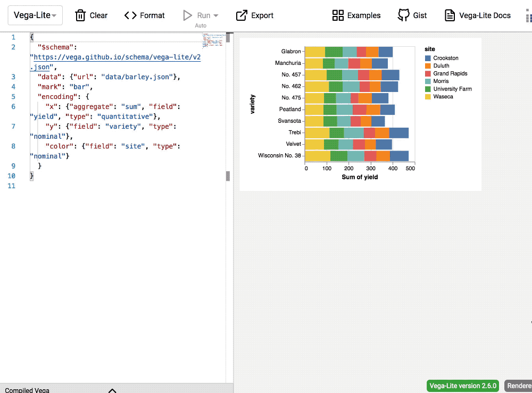Click the Format code brackets icon
The height and width of the screenshot is (393, 532).
point(130,15)
